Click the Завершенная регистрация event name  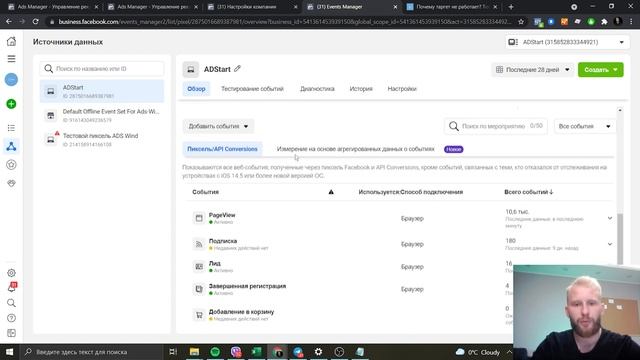pos(247,286)
